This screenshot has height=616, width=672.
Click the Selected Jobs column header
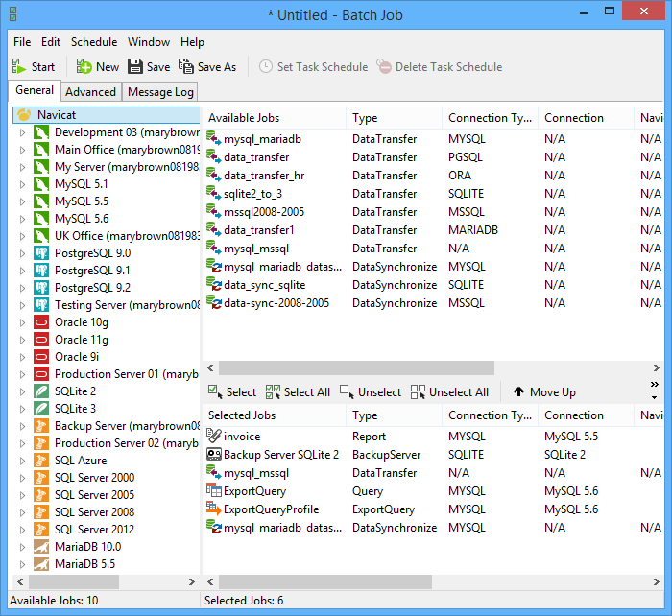point(275,415)
